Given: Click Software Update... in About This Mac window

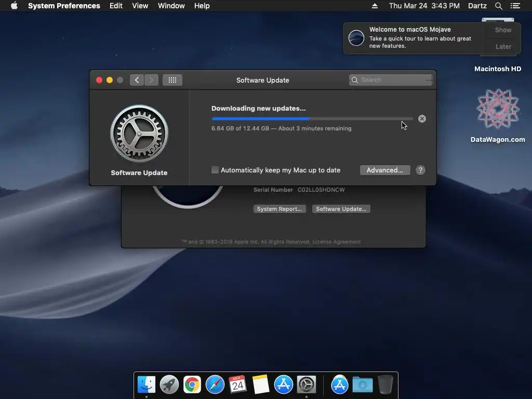Looking at the screenshot, I should (341, 209).
